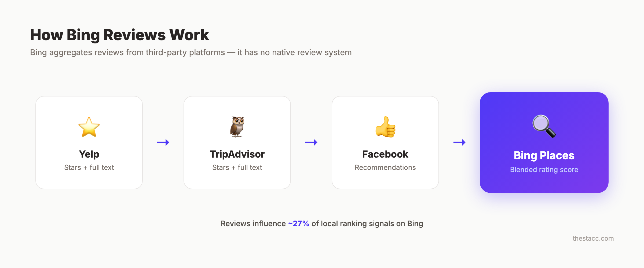Click the arrow between Yelp and TripAdvisor

pos(163,142)
